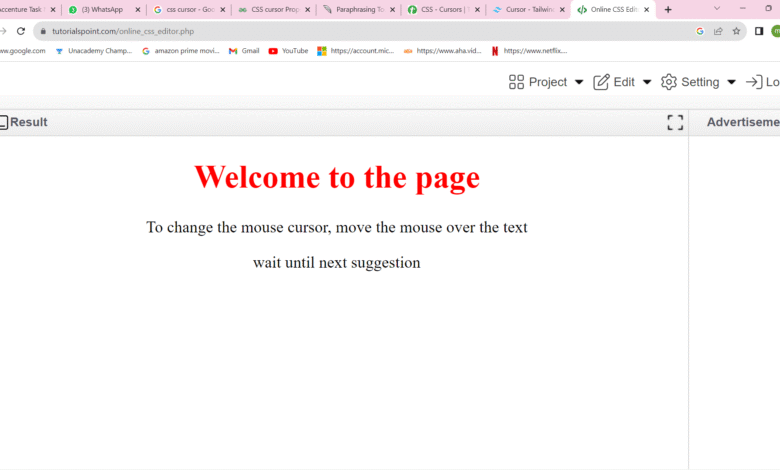This screenshot has height=470, width=780.
Task: Click the 'Welcome to the page' heading
Action: 337,177
